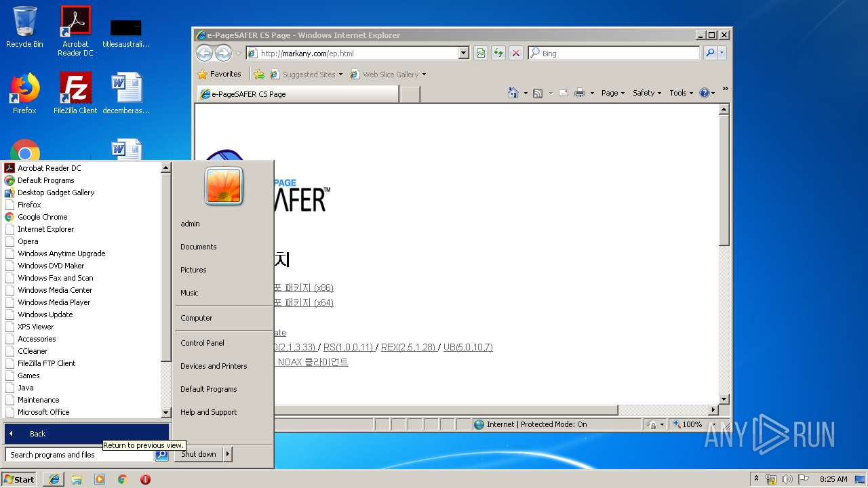Image resolution: width=868 pixels, height=488 pixels.
Task: Open UB(5,0,10,7) link
Action: click(468, 347)
